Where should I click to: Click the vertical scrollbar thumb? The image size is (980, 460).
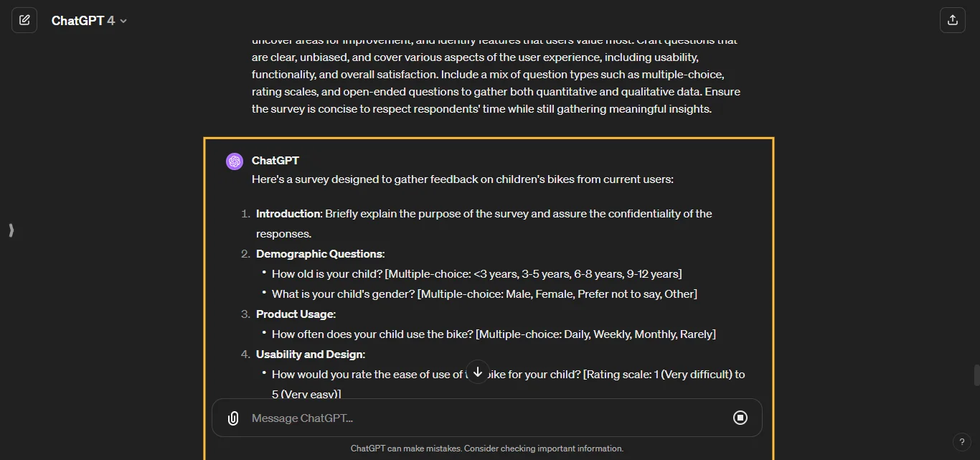point(976,375)
